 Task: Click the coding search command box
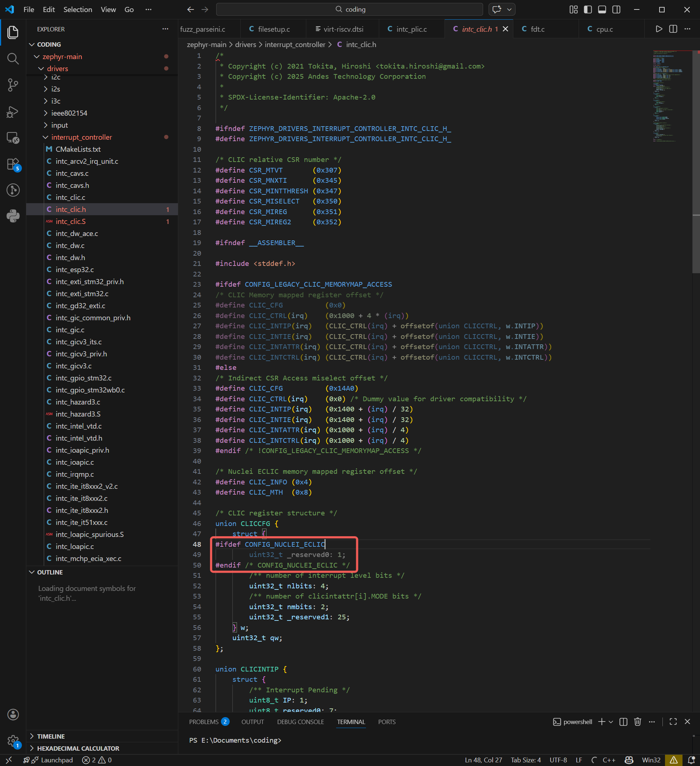pyautogui.click(x=349, y=9)
